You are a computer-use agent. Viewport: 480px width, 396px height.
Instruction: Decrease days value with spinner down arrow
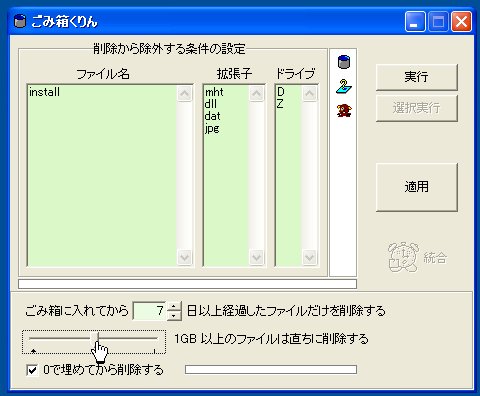pos(174,315)
